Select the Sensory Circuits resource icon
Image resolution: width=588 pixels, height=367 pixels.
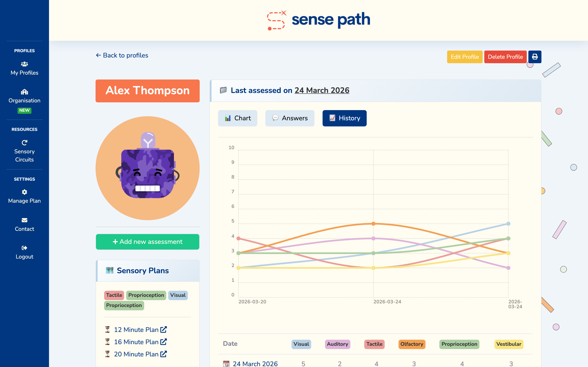tap(24, 143)
